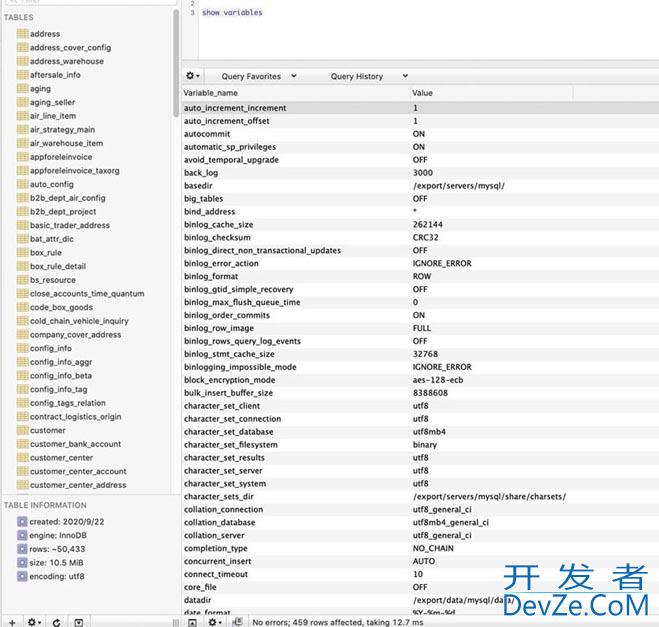Click the aging_seller table icon
659x627 pixels.
(x=23, y=102)
